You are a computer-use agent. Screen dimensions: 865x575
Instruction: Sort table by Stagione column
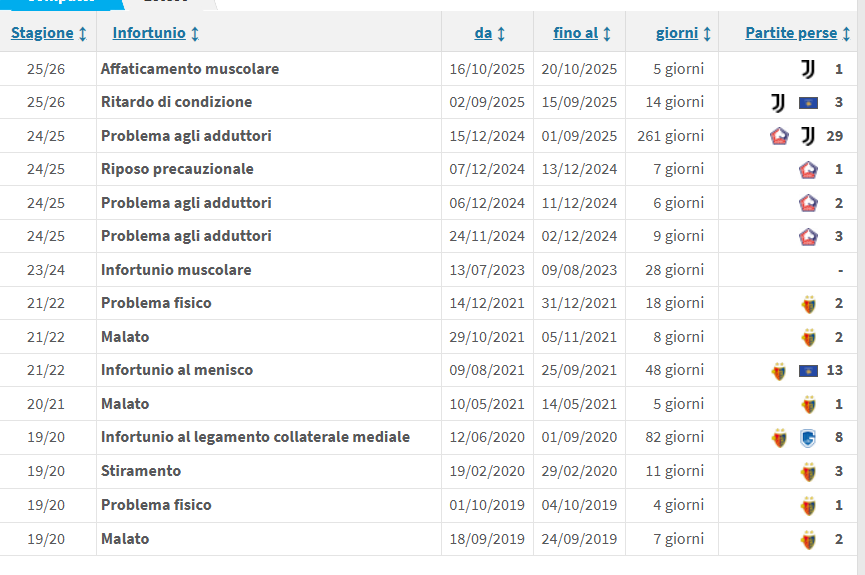(48, 33)
